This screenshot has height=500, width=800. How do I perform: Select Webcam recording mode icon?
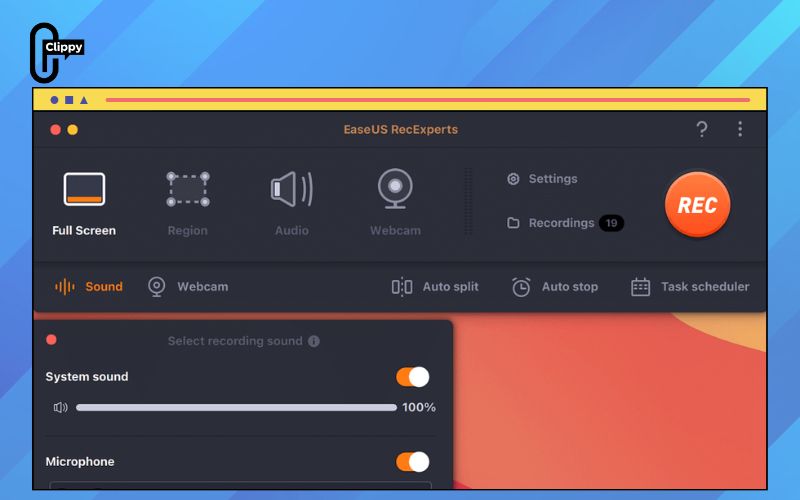point(395,189)
